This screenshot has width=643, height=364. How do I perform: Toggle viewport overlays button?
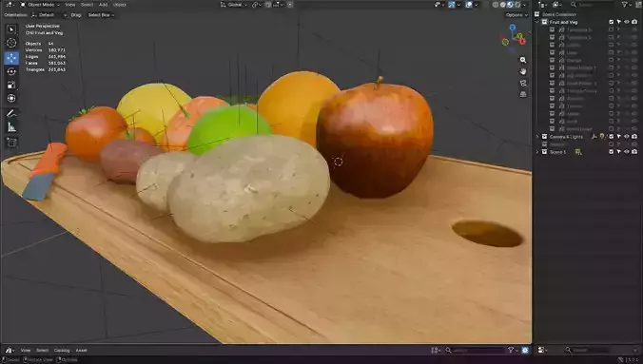click(469, 5)
